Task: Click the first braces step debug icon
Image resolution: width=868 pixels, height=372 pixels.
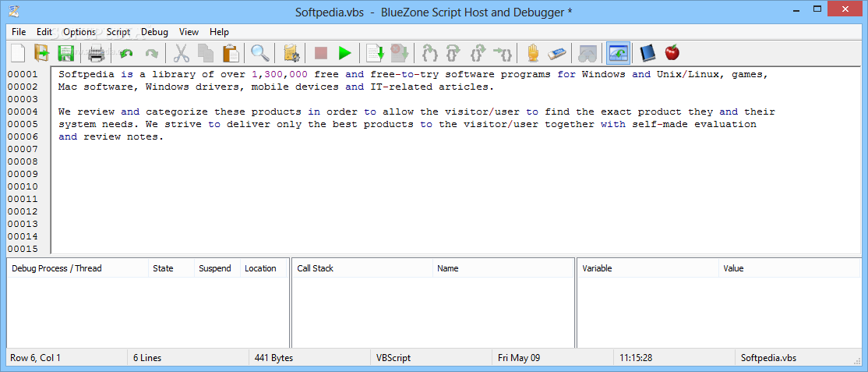Action: (430, 53)
